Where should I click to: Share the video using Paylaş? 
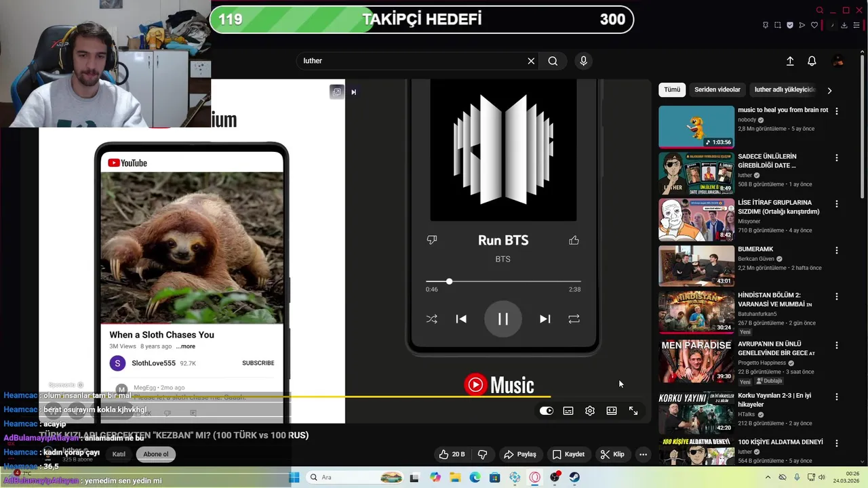(520, 454)
